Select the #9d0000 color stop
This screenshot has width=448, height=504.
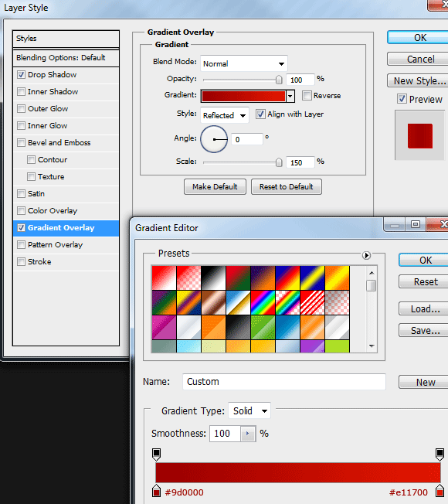point(156,491)
